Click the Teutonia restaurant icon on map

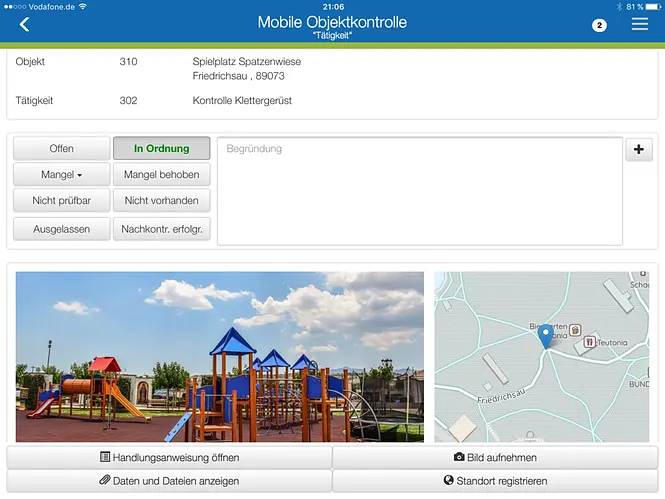click(590, 341)
